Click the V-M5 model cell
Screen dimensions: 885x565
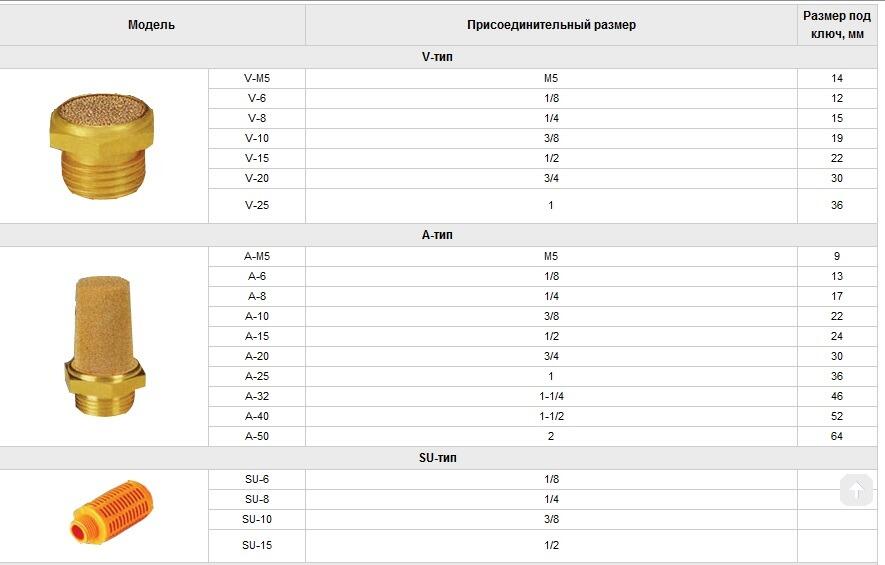tap(257, 78)
